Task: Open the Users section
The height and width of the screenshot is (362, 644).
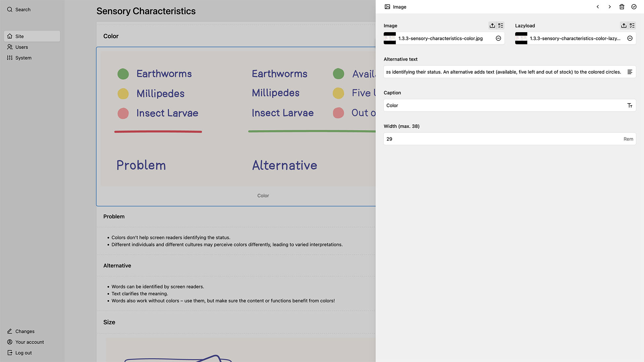Action: point(21,47)
